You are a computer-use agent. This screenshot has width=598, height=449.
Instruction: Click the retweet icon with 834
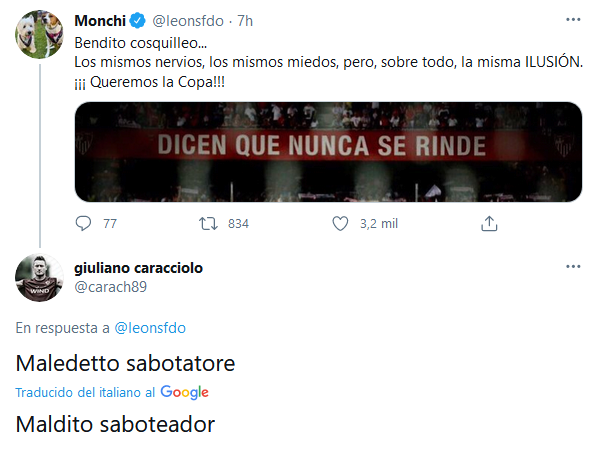[208, 224]
